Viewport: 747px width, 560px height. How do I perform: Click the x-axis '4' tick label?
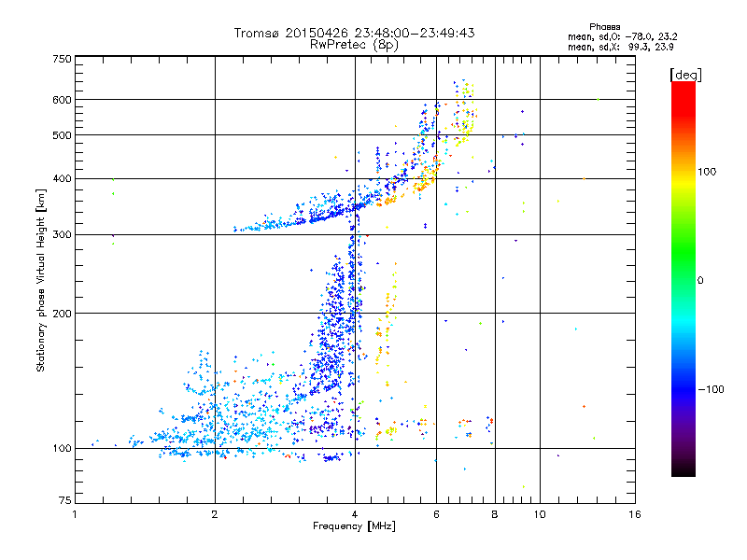[x=355, y=514]
